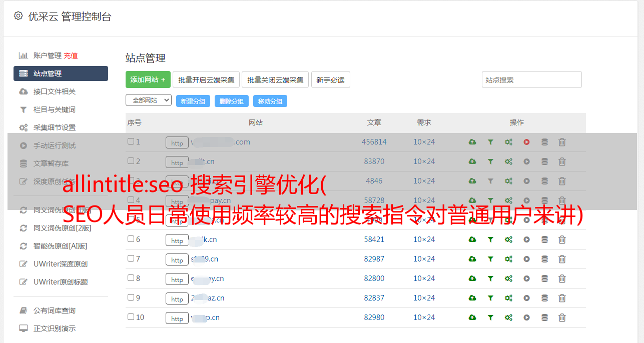Image resolution: width=644 pixels, height=343 pixels.
Task: Tick the checkbox for row 6
Action: click(x=131, y=239)
